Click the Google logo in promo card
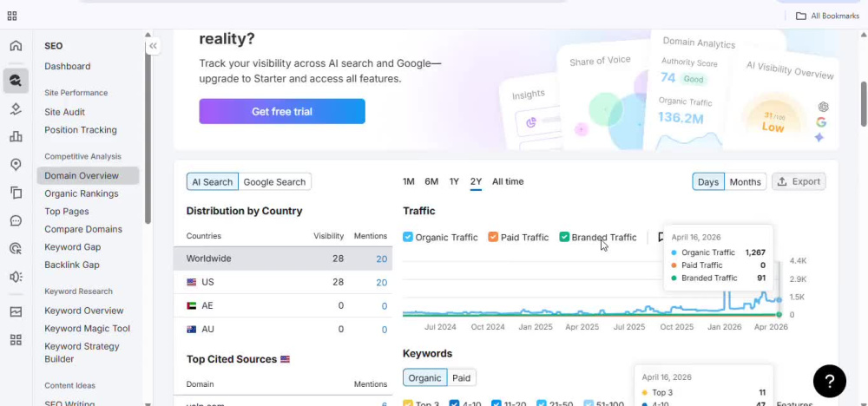This screenshot has height=406, width=868. point(821,122)
